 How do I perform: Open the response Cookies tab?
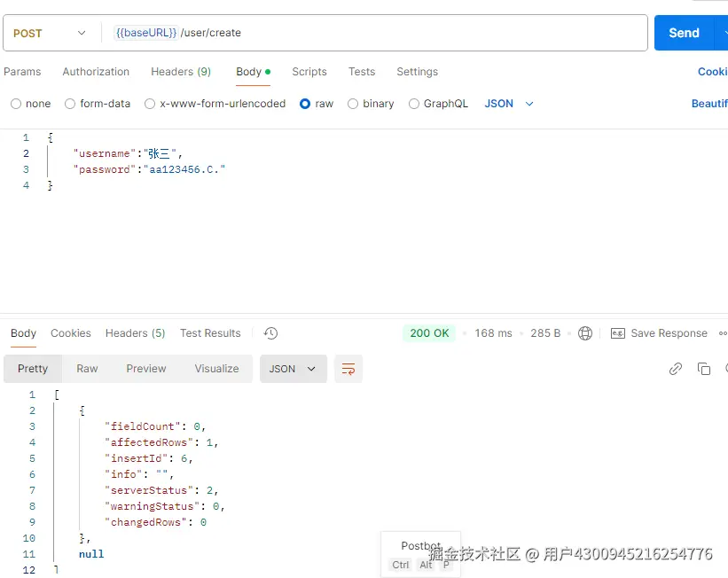click(x=71, y=333)
